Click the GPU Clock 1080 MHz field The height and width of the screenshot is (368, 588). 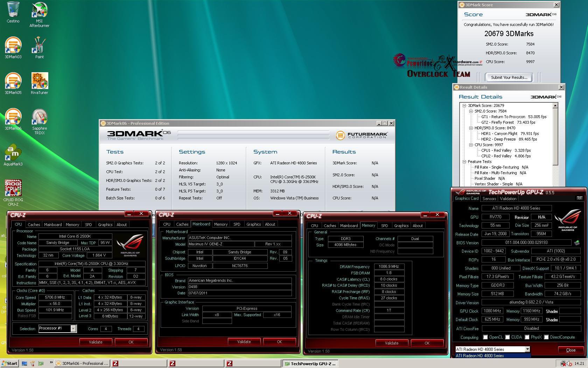(x=492, y=311)
